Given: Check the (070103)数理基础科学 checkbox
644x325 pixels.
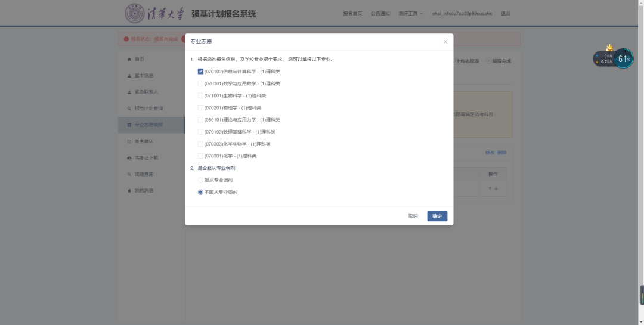Looking at the screenshot, I should tap(200, 132).
